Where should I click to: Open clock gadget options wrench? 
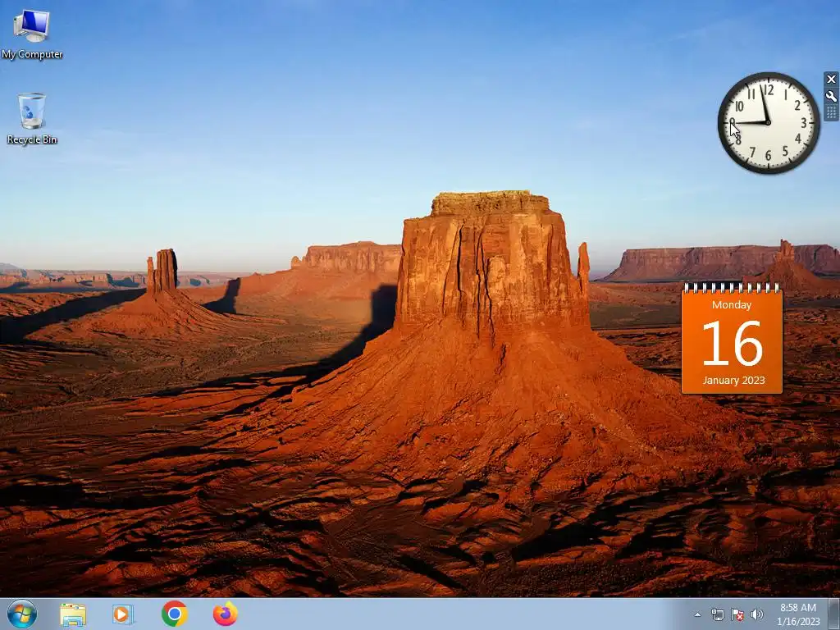(x=831, y=97)
